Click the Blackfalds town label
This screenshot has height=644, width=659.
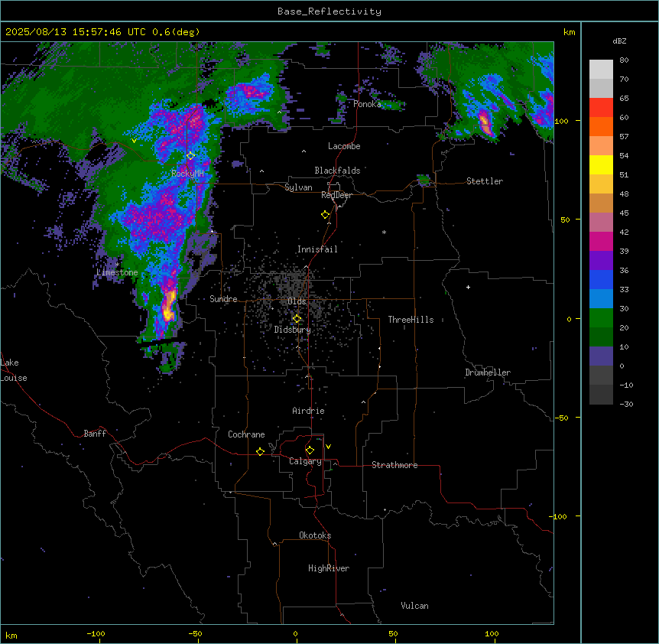pyautogui.click(x=337, y=171)
